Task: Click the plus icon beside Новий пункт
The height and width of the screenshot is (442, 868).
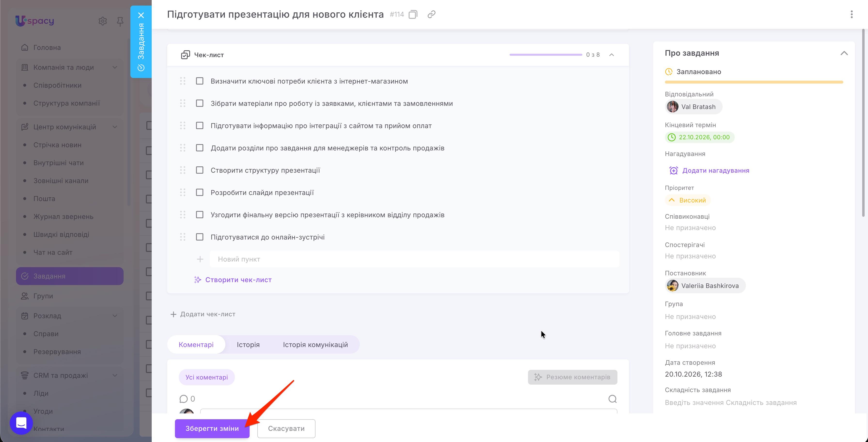Action: (200, 259)
